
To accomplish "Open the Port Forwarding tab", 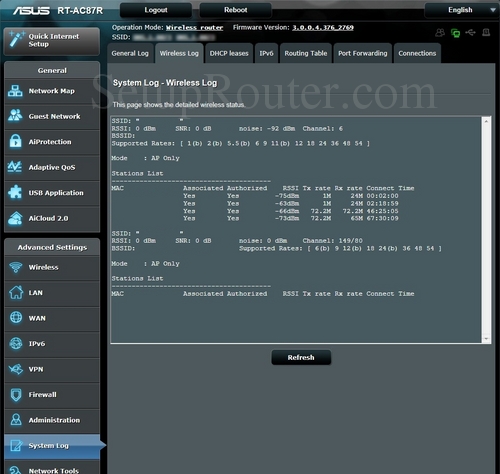I will click(363, 53).
